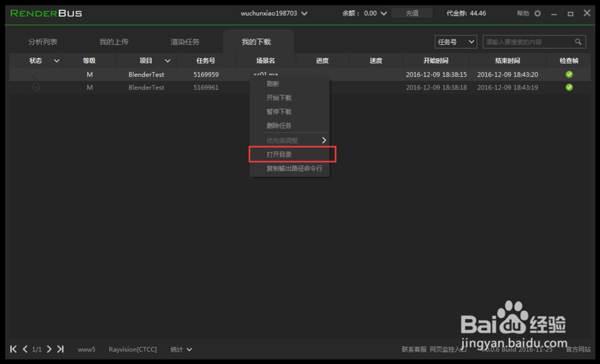The width and height of the screenshot is (600, 364).
Task: Click BlenderTest in the 5169961 row
Action: tap(146, 88)
